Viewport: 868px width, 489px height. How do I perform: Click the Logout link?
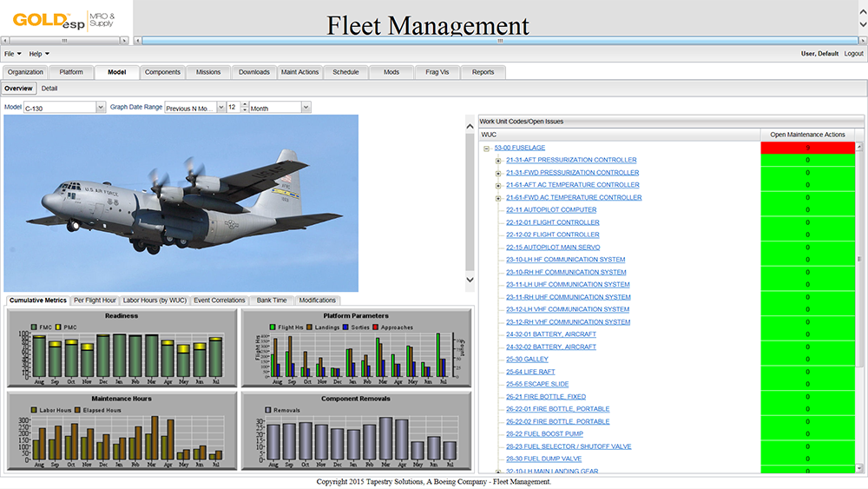pyautogui.click(x=853, y=54)
